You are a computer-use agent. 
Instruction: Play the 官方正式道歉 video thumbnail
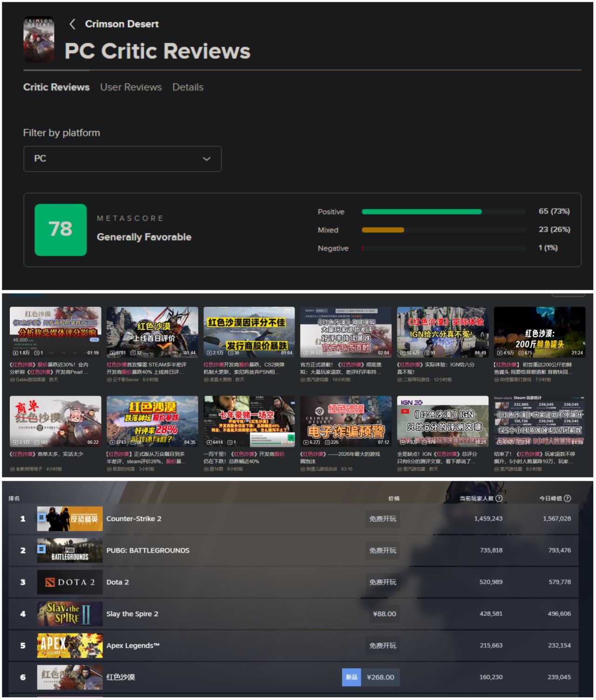coord(346,332)
